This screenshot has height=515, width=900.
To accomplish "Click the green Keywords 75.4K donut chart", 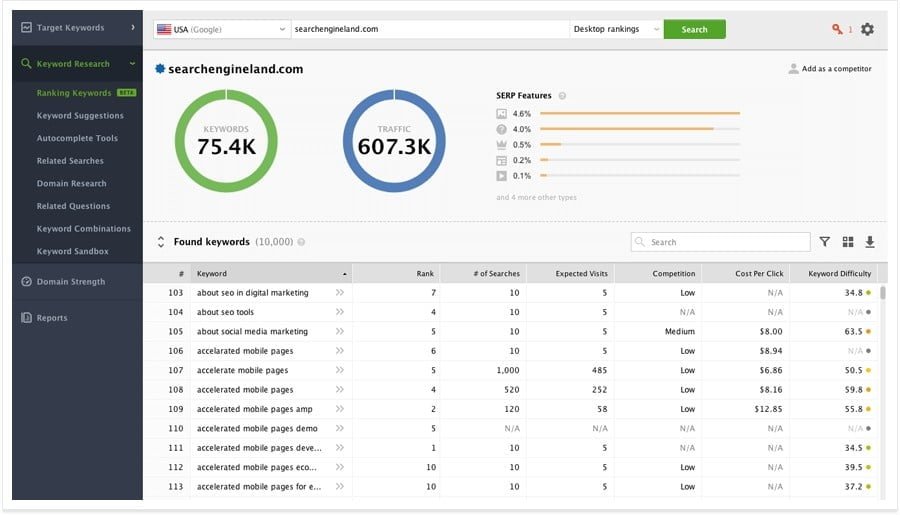I will click(226, 141).
